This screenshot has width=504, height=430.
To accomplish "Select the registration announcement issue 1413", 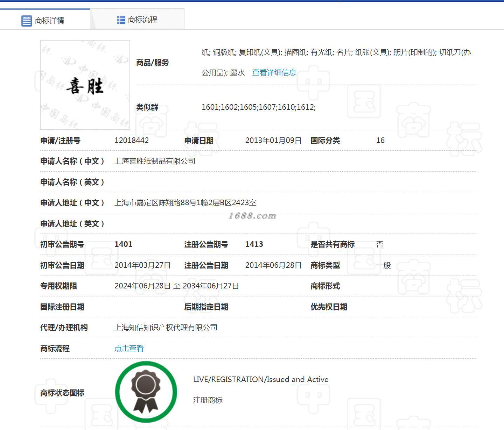I will (x=254, y=244).
